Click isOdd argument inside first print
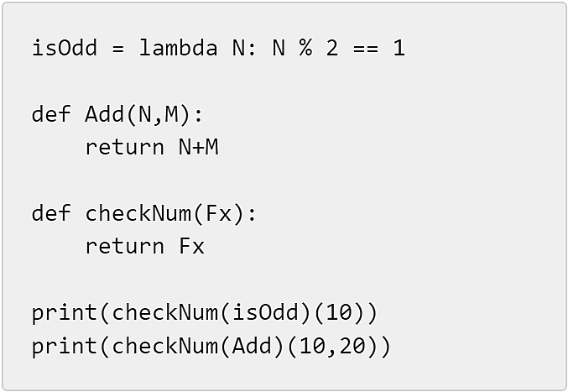 pyautogui.click(x=265, y=312)
